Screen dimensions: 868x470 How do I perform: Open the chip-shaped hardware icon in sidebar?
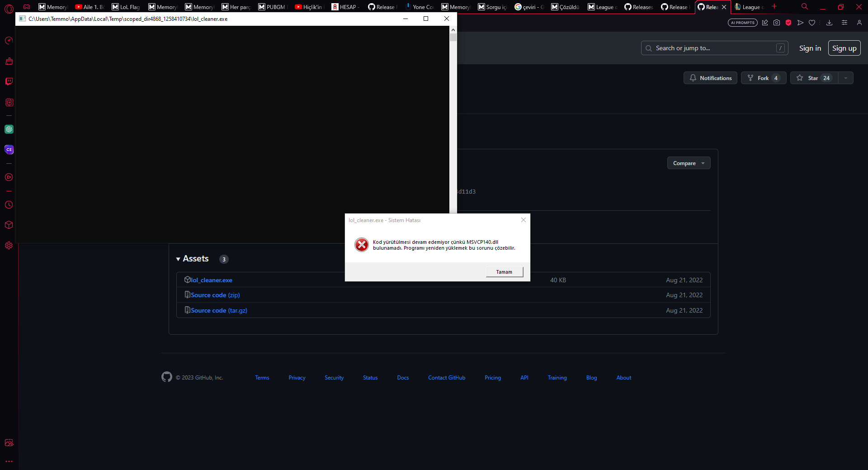[x=9, y=102]
